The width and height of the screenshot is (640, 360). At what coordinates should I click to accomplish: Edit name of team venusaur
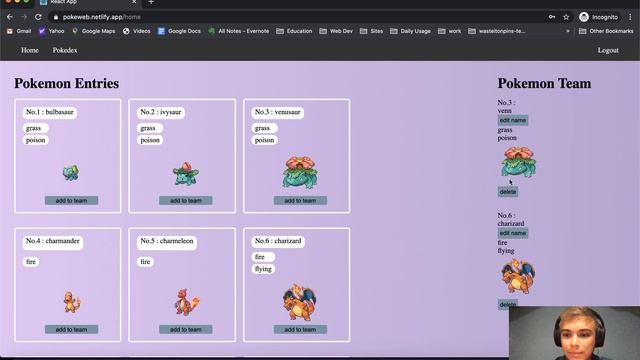pyautogui.click(x=513, y=120)
